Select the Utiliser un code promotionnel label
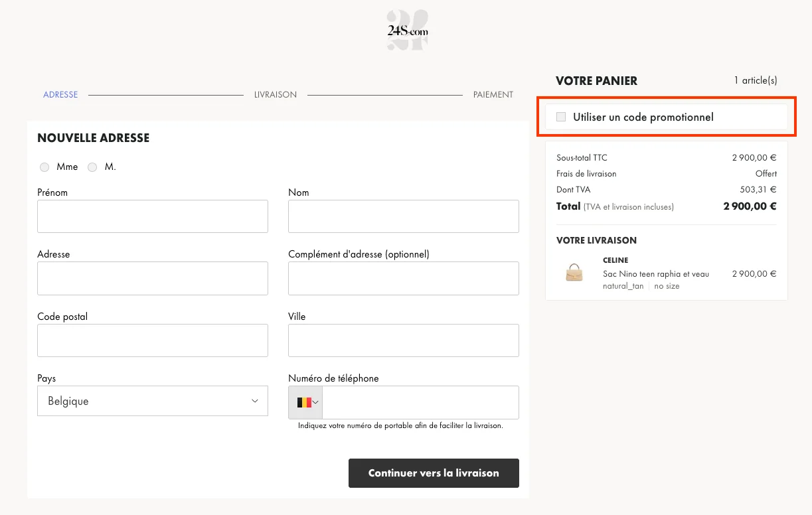This screenshot has width=812, height=515. point(643,117)
